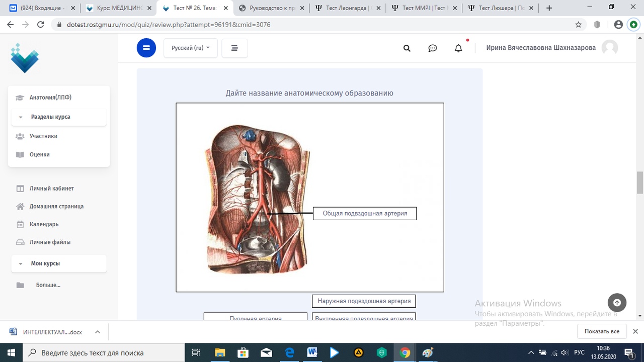Go to Домашняя страница
The image size is (644, 362).
(x=56, y=206)
